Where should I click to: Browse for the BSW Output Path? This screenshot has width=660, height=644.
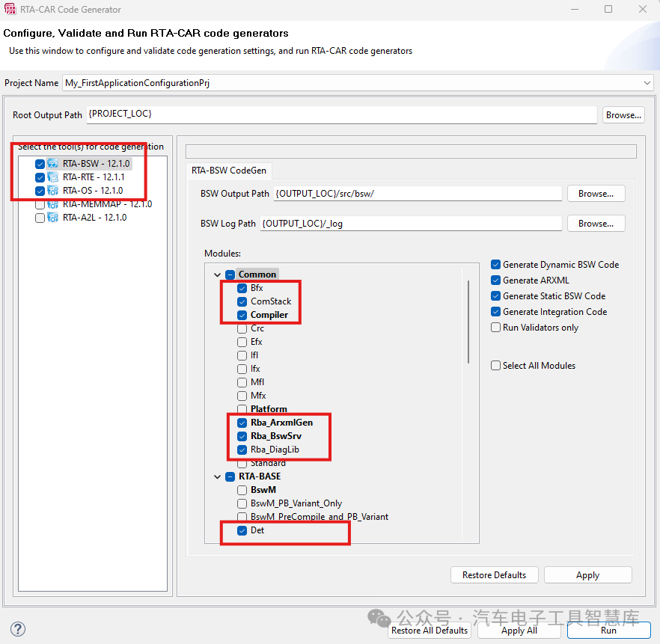(x=596, y=194)
